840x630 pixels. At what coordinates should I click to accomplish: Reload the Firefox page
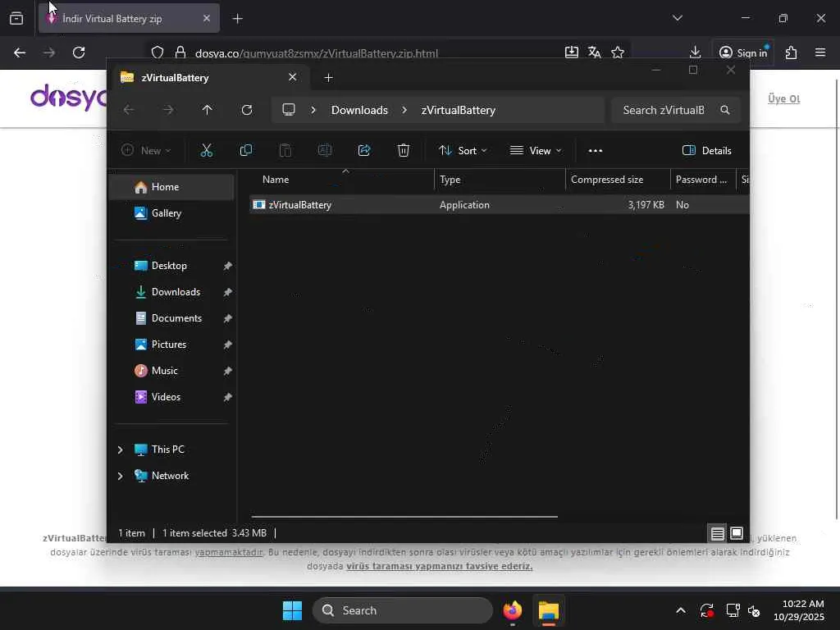[79, 52]
